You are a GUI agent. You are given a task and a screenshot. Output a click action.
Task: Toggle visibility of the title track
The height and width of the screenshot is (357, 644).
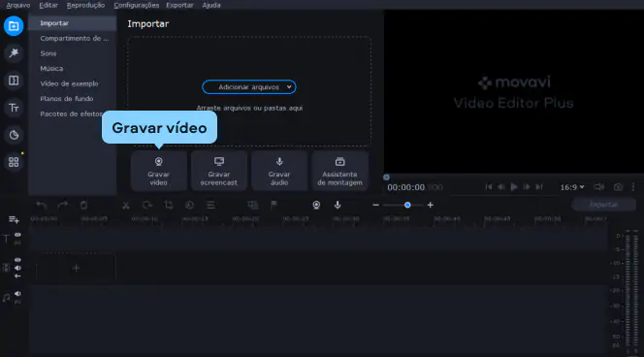tap(17, 235)
